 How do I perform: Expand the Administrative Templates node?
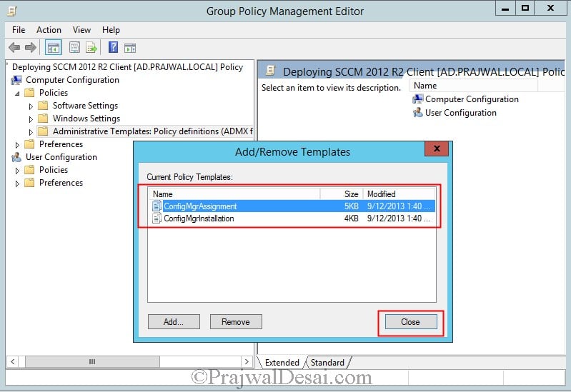click(x=31, y=132)
